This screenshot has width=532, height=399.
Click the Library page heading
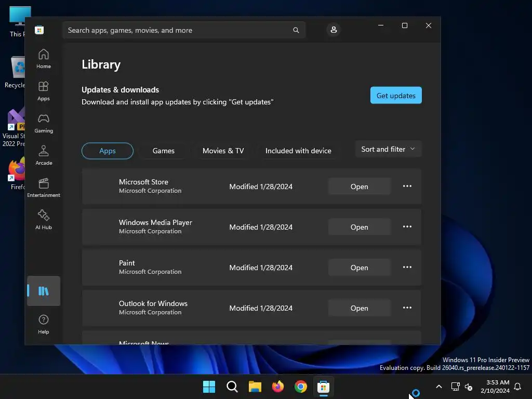click(101, 64)
